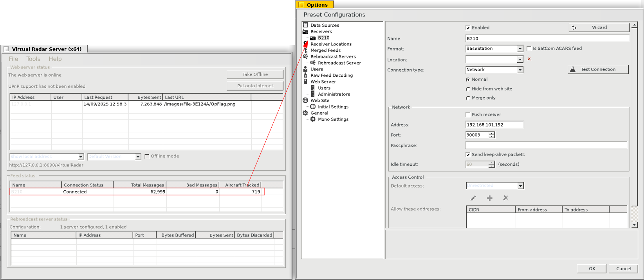
Task: Expand the Connection type dropdown
Action: coord(520,70)
